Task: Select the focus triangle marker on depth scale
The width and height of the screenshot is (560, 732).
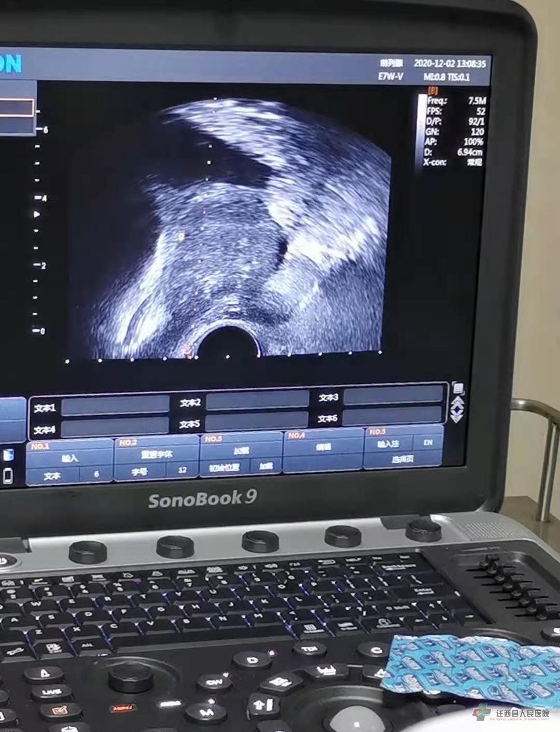Action: pyautogui.click(x=37, y=214)
